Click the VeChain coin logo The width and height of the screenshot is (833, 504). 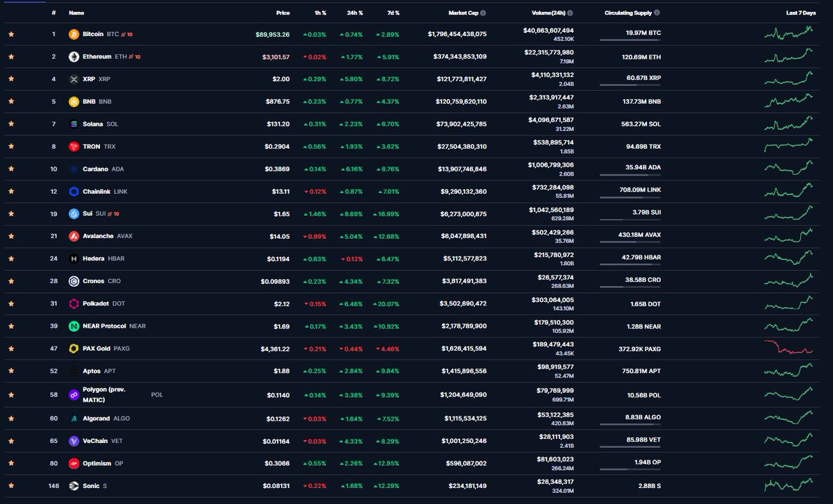click(x=74, y=441)
